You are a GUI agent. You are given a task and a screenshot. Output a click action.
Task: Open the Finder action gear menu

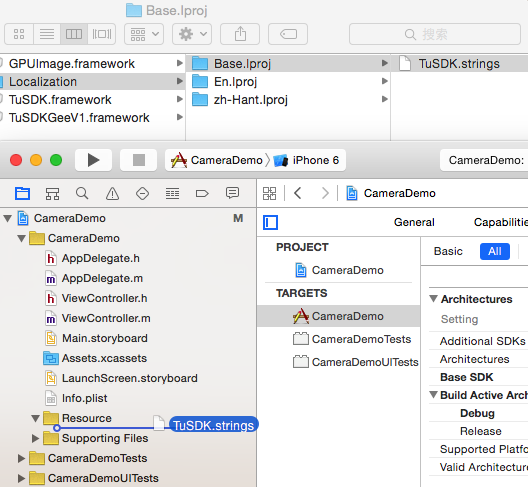pos(192,34)
